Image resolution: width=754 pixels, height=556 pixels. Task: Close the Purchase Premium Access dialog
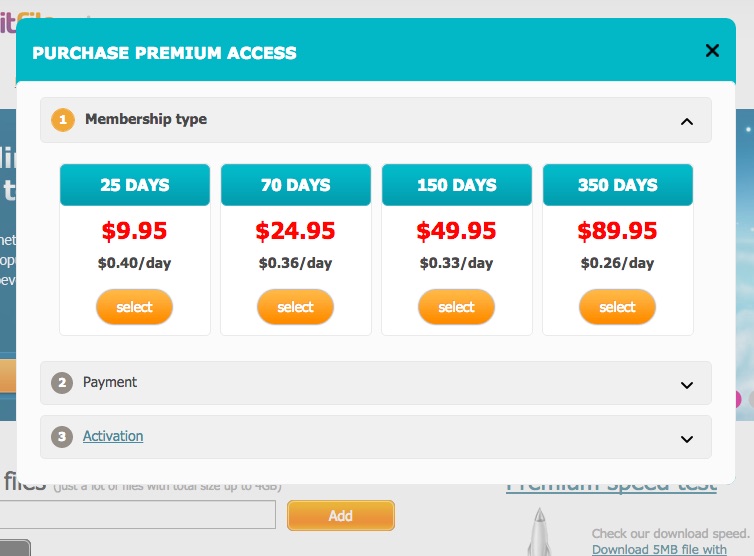click(712, 51)
